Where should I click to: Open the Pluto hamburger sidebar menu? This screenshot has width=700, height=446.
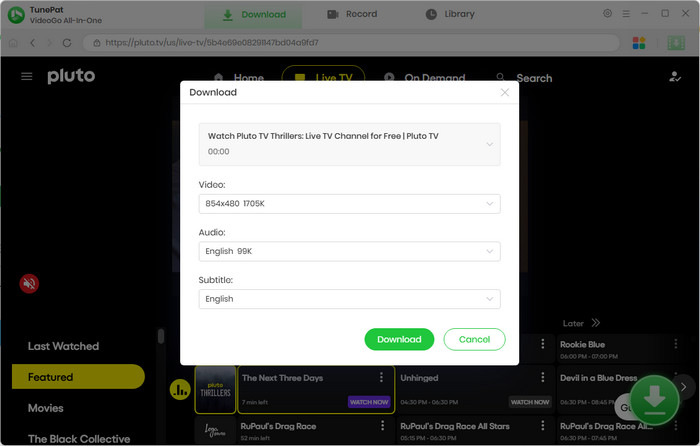point(27,76)
